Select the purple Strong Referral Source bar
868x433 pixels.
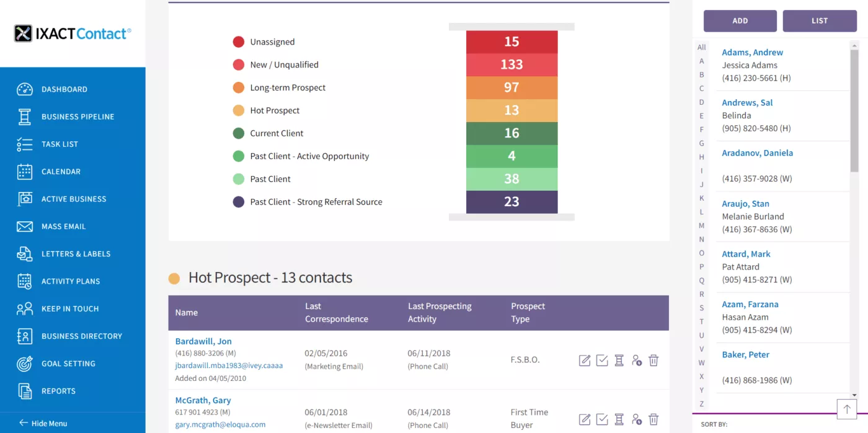511,202
